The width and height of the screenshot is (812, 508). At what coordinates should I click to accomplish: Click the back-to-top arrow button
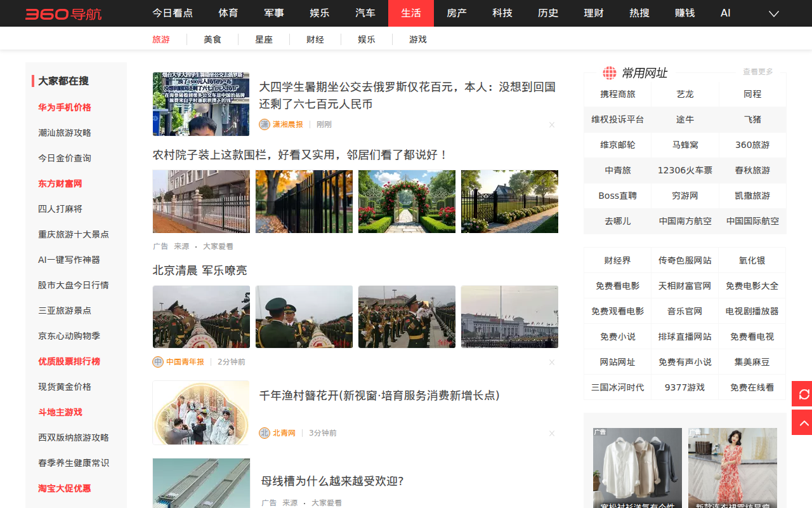803,422
